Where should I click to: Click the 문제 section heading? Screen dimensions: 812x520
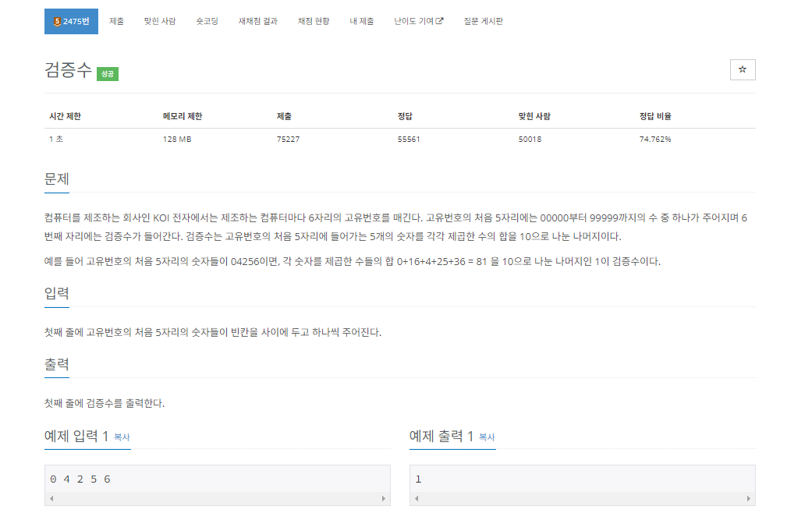pyautogui.click(x=57, y=179)
